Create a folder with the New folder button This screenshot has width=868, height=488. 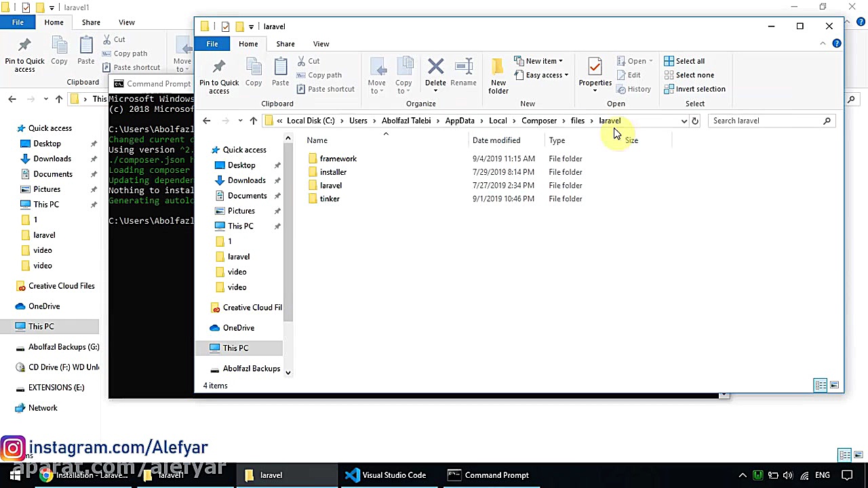[x=498, y=75]
